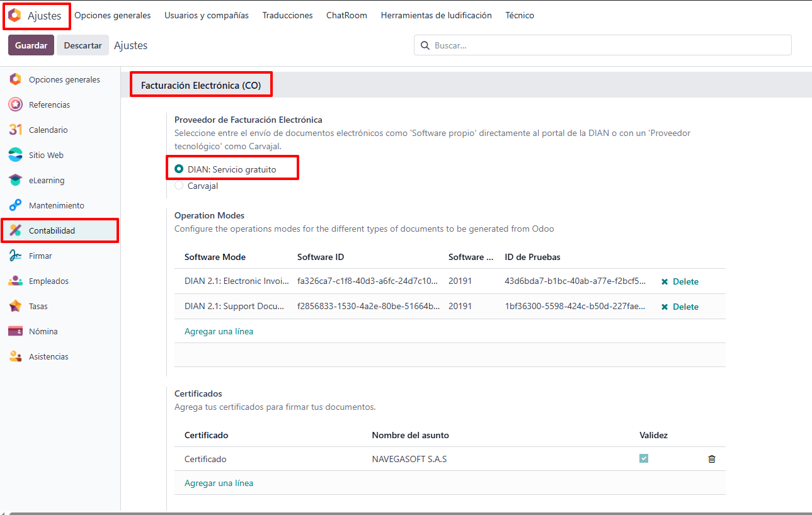The height and width of the screenshot is (515, 812).
Task: Open Contabilidad sidebar icon
Action: pos(15,230)
